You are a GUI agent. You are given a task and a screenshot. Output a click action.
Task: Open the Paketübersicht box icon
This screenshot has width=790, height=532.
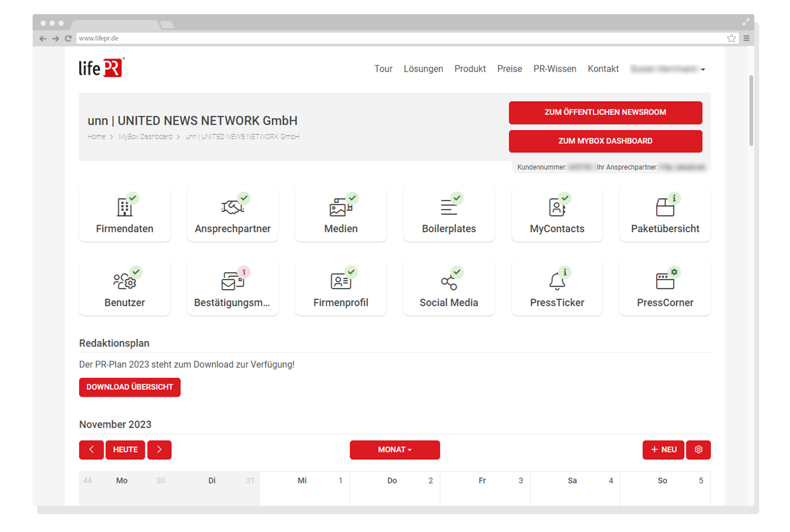665,208
